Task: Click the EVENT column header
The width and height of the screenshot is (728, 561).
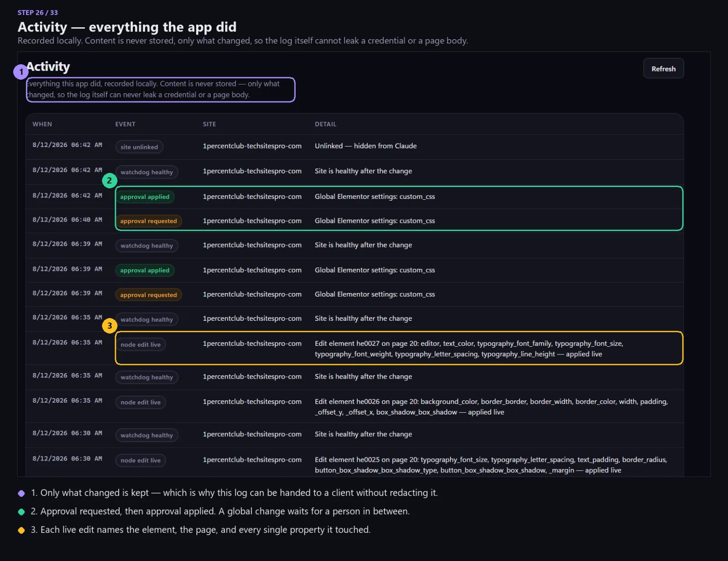Action: pyautogui.click(x=125, y=124)
